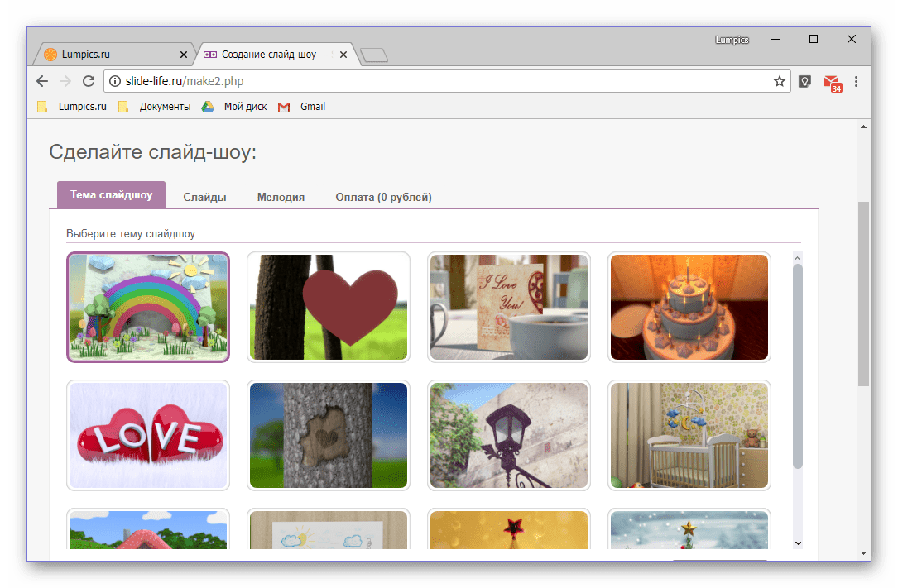The height and width of the screenshot is (588, 898).
Task: Click the address bar URL field
Action: point(447,81)
